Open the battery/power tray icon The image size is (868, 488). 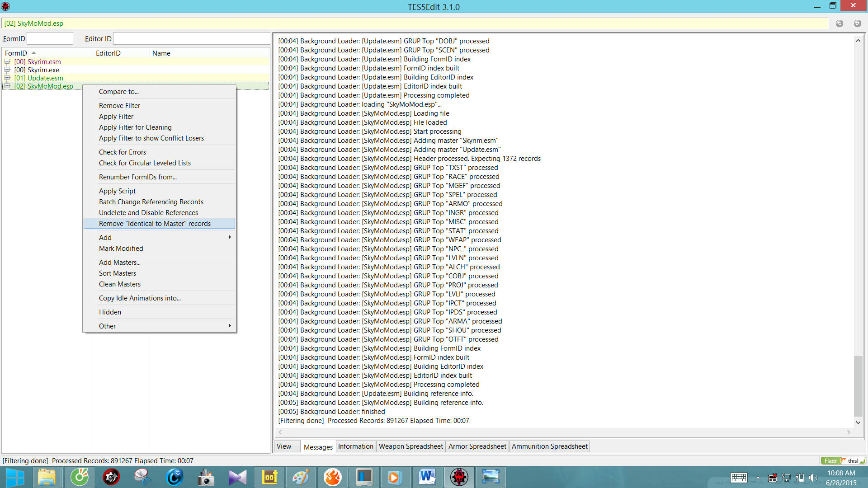tap(800, 478)
